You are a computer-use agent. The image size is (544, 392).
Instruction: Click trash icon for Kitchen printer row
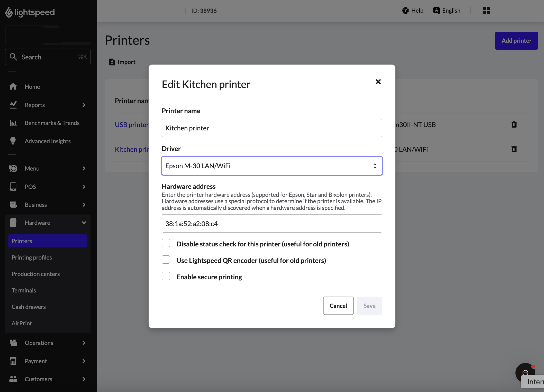coord(514,149)
